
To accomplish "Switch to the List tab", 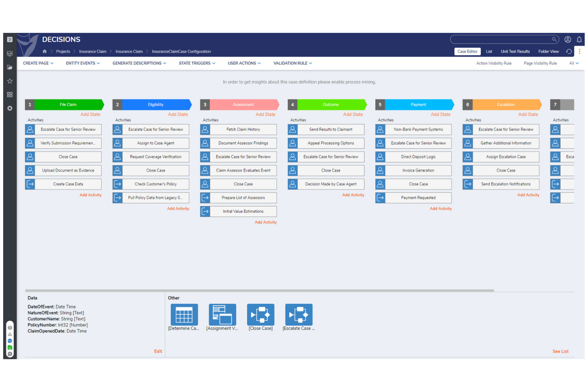I will pyautogui.click(x=489, y=51).
